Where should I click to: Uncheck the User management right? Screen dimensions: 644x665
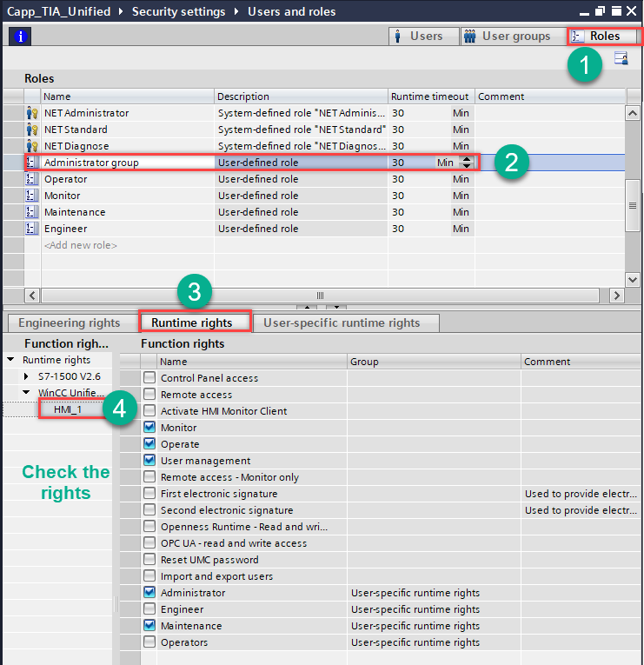tap(150, 461)
